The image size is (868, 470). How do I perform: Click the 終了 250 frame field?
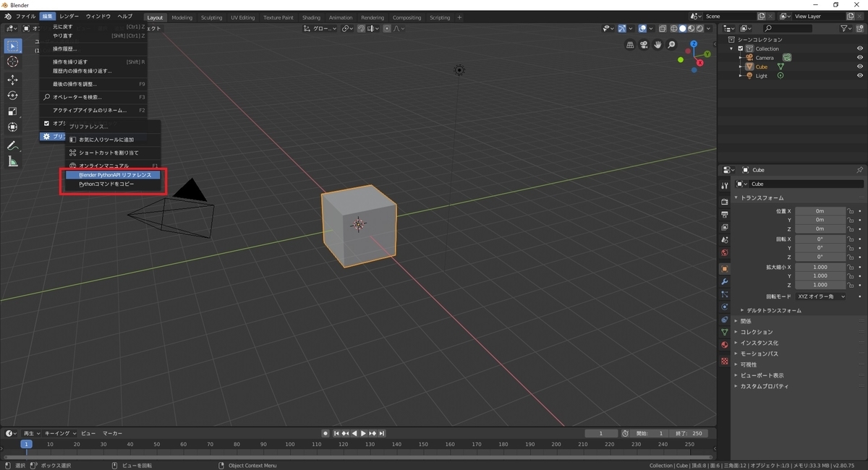click(x=689, y=433)
